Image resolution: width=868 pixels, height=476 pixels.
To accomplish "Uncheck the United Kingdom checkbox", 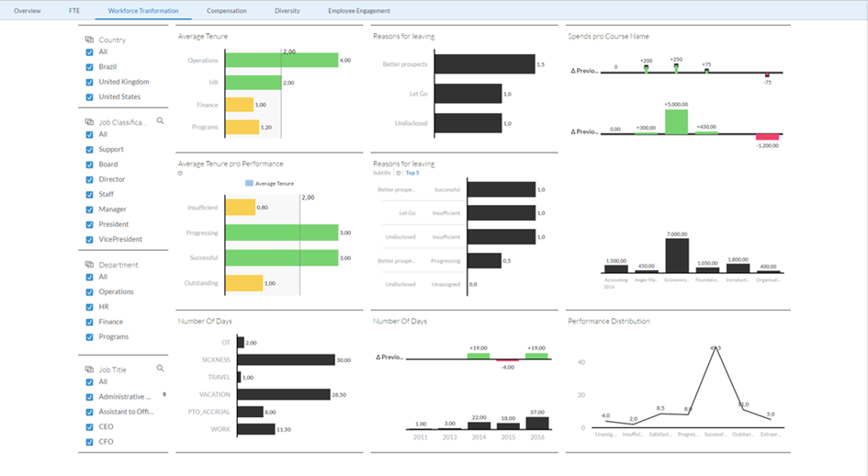I will pyautogui.click(x=89, y=82).
